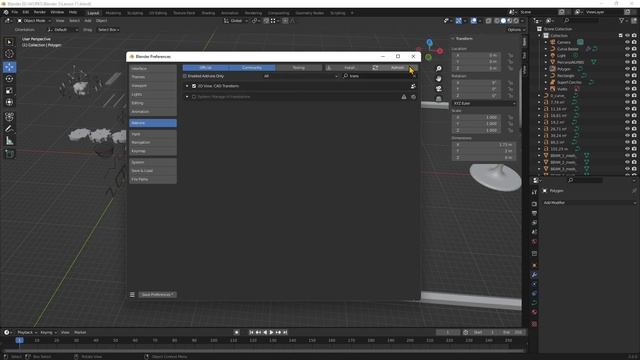Image resolution: width=640 pixels, height=360 pixels.
Task: Hide the Light object in the outliner
Action: 627,56
